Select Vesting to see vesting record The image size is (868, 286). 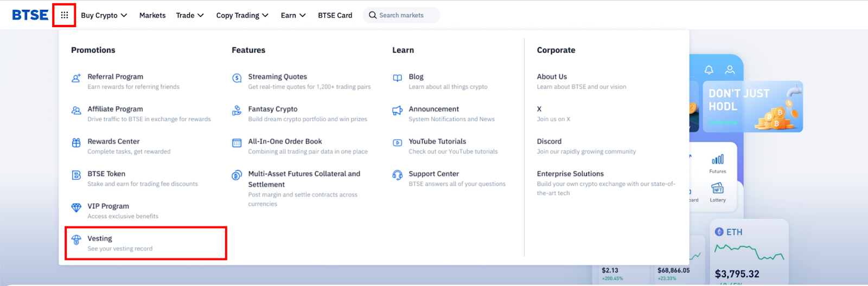[145, 243]
